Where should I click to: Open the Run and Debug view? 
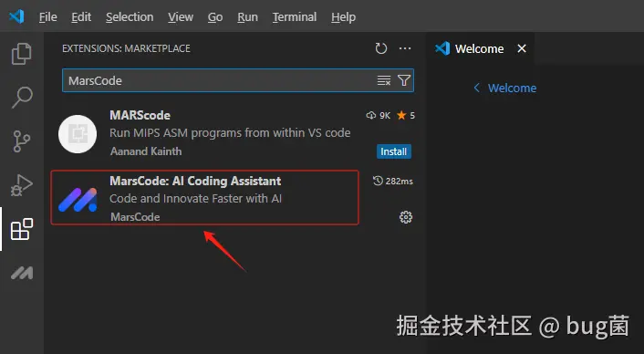click(21, 185)
